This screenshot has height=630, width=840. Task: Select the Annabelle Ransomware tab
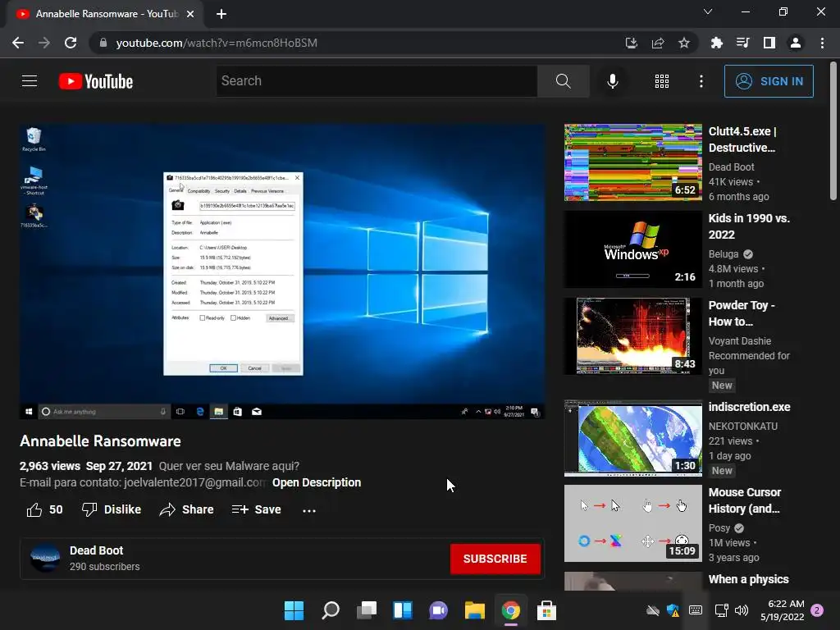[104, 14]
